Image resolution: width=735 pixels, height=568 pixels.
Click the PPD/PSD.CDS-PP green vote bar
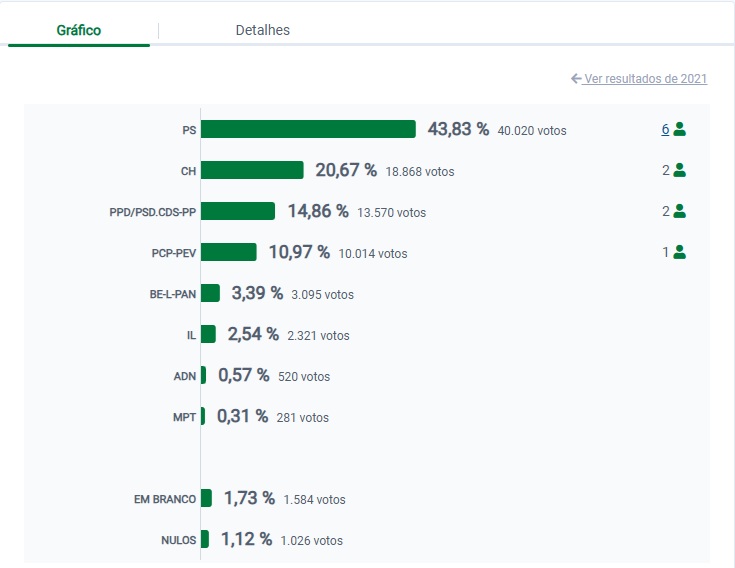[238, 211]
